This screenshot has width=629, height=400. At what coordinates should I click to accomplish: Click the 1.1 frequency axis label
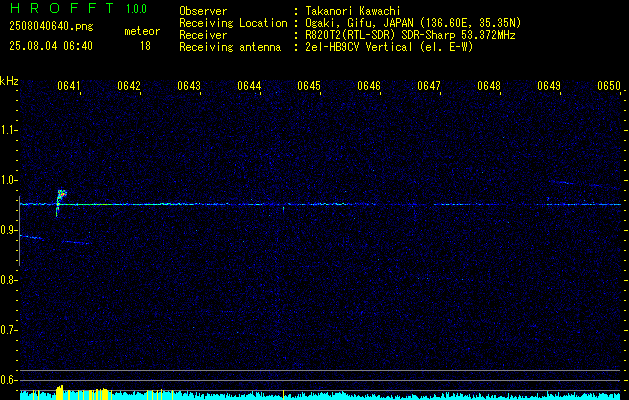[8, 130]
